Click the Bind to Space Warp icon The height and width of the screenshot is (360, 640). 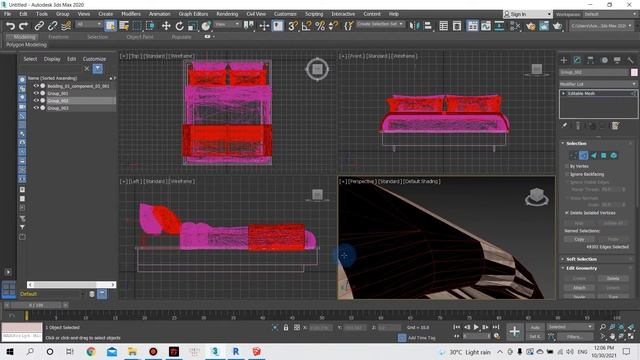66,26
